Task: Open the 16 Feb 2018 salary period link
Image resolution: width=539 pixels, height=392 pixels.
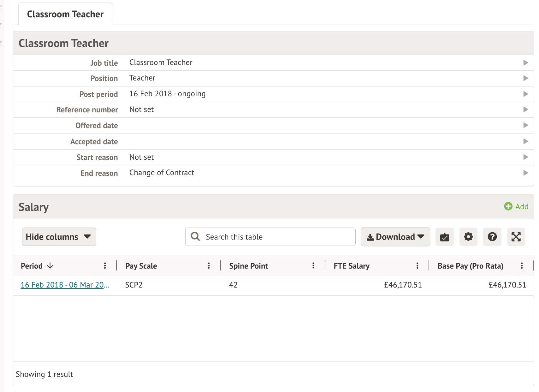Action: [65, 285]
